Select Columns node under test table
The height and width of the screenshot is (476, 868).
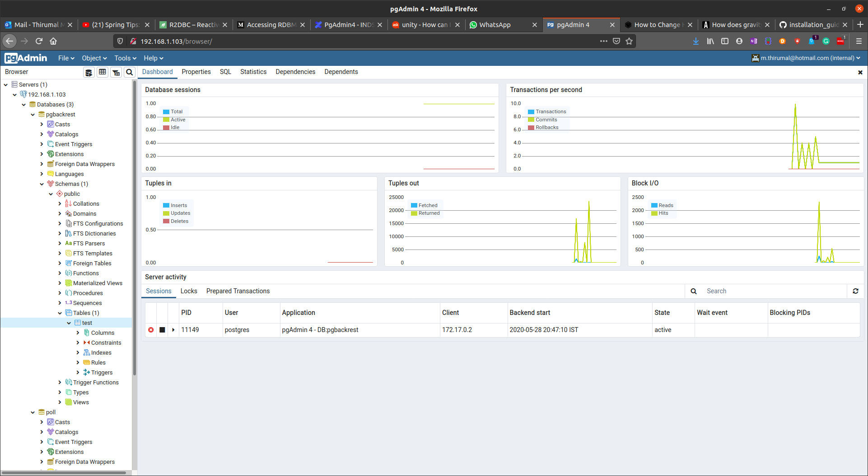click(x=103, y=333)
